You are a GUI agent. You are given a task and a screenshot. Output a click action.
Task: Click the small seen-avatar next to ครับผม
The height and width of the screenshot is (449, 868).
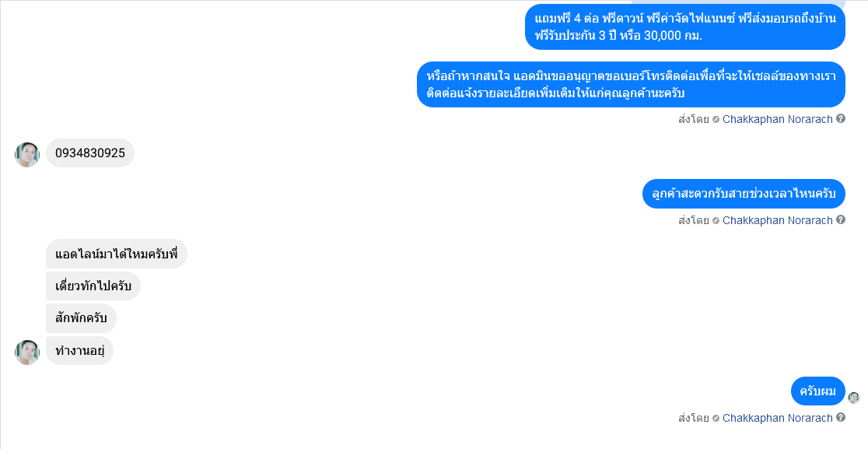tap(853, 398)
